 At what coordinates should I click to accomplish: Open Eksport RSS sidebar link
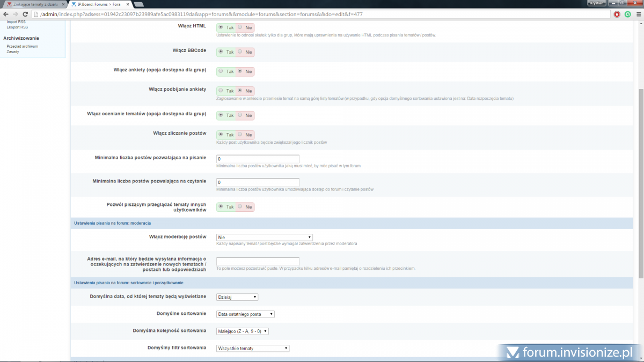tap(17, 27)
